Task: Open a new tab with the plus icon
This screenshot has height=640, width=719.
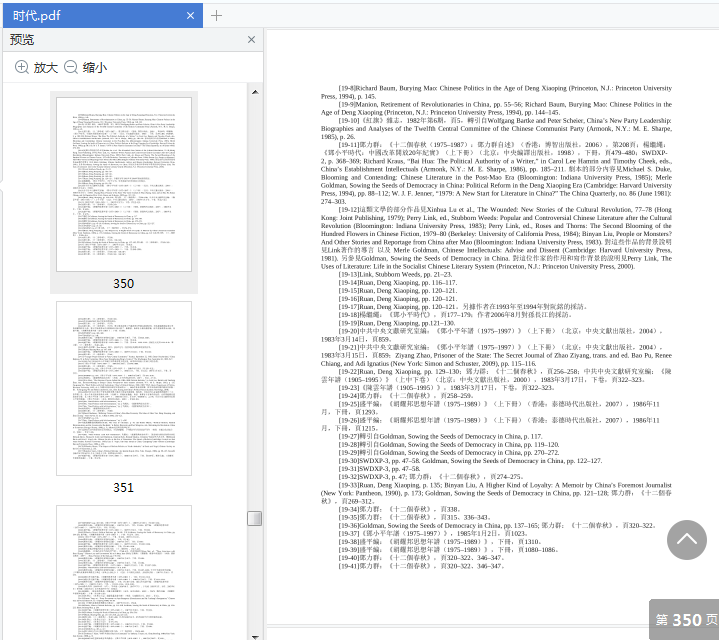Action: [x=216, y=16]
